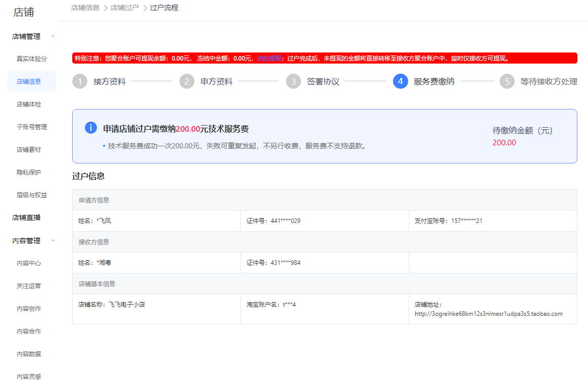Click the blue info icon in notice box
Image resolution: width=588 pixels, height=391 pixels.
pos(91,128)
